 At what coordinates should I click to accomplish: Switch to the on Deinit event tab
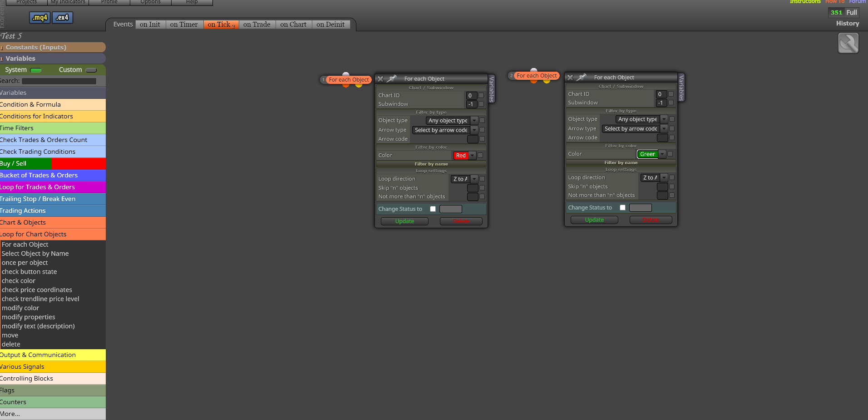coord(330,24)
